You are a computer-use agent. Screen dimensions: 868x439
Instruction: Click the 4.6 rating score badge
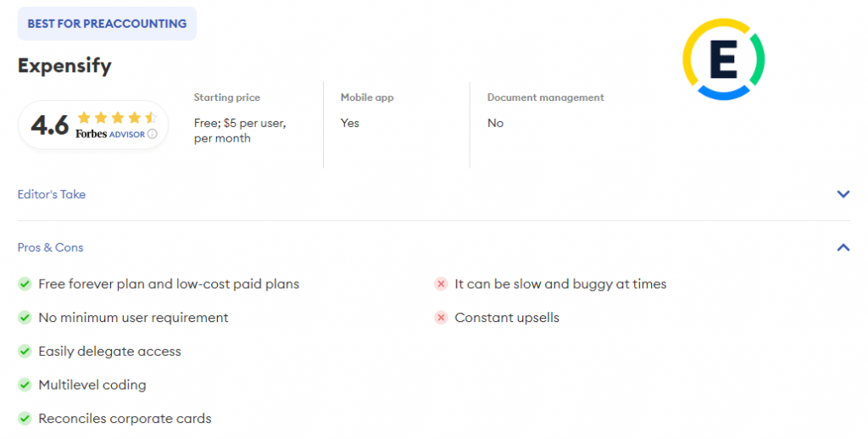click(x=50, y=125)
